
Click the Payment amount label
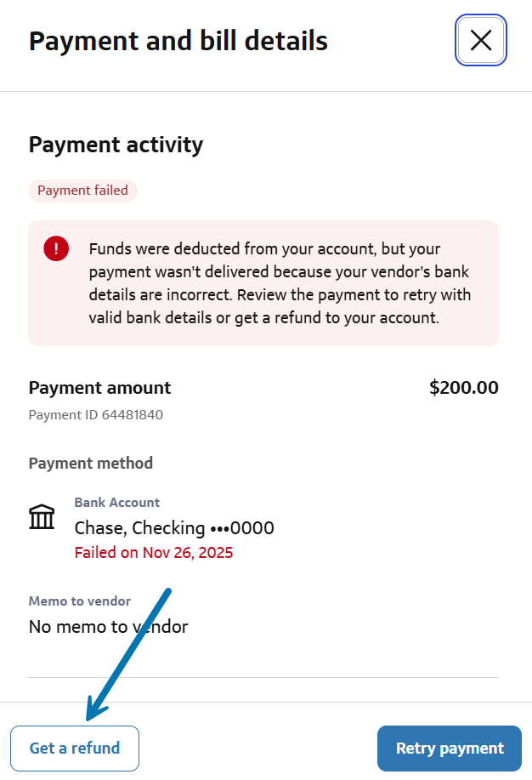coord(99,388)
